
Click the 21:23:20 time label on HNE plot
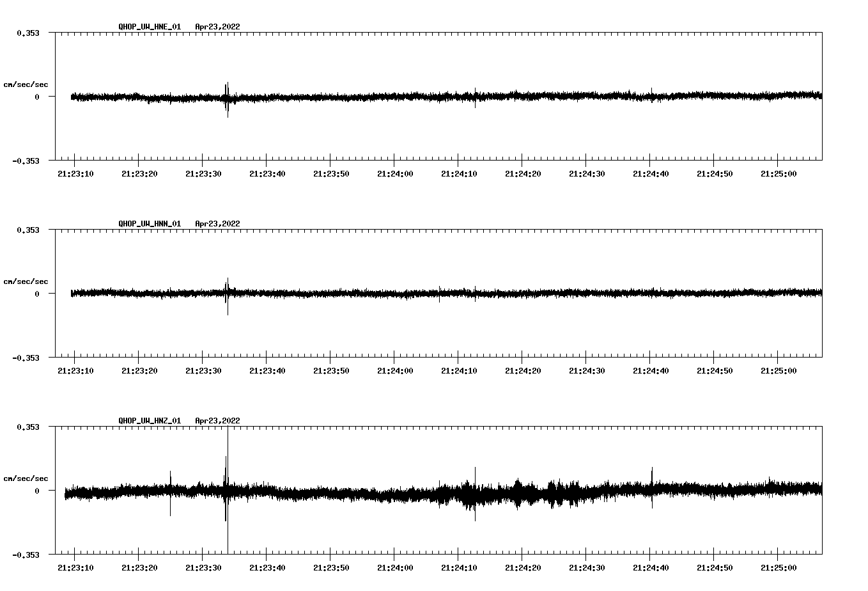pos(139,174)
